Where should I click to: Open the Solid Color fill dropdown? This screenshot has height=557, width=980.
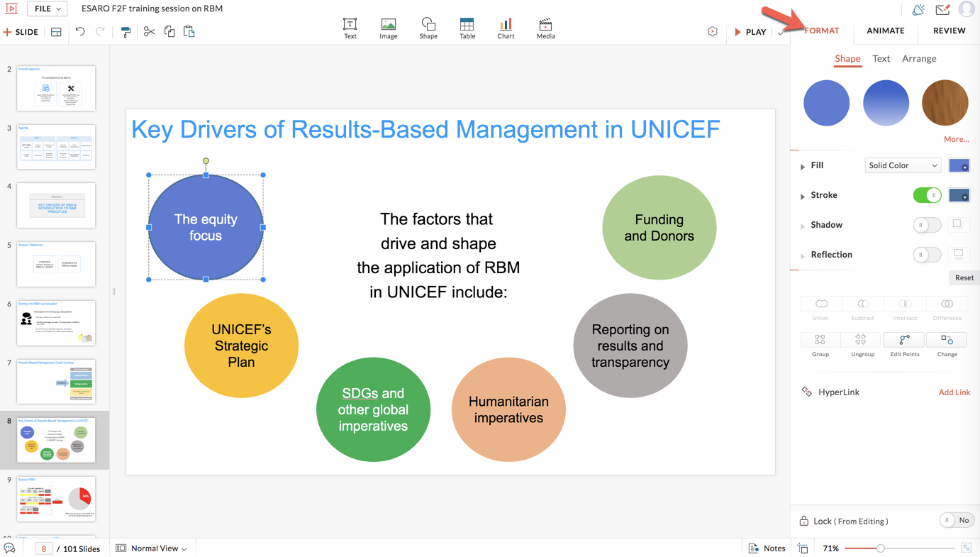pos(902,165)
